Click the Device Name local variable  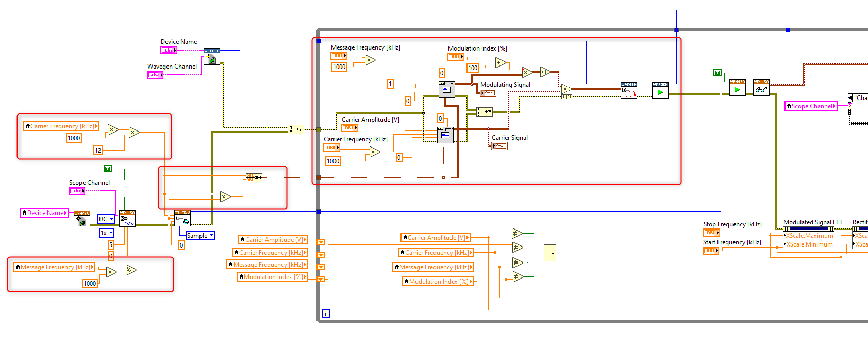[x=44, y=212]
